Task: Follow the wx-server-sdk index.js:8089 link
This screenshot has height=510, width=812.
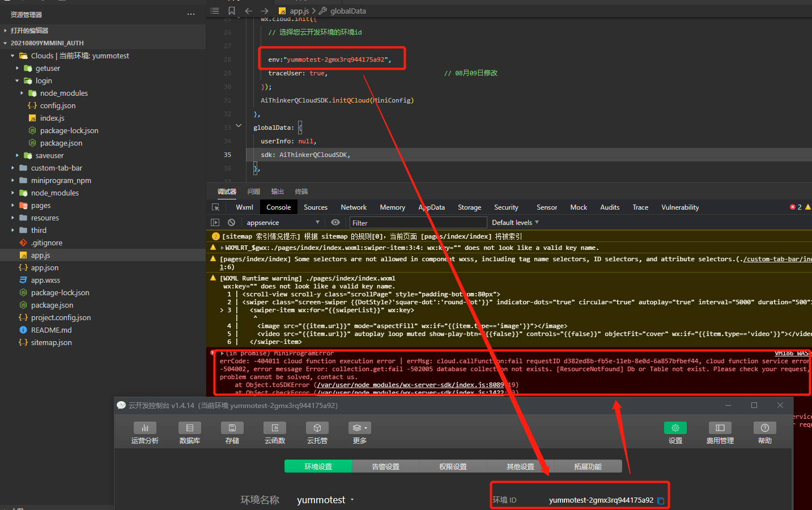Action: [410, 385]
